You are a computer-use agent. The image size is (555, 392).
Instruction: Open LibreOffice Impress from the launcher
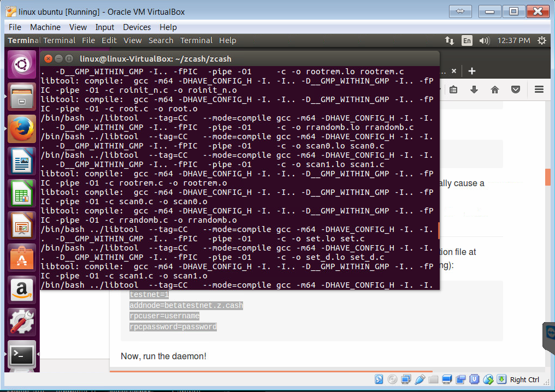click(x=22, y=225)
